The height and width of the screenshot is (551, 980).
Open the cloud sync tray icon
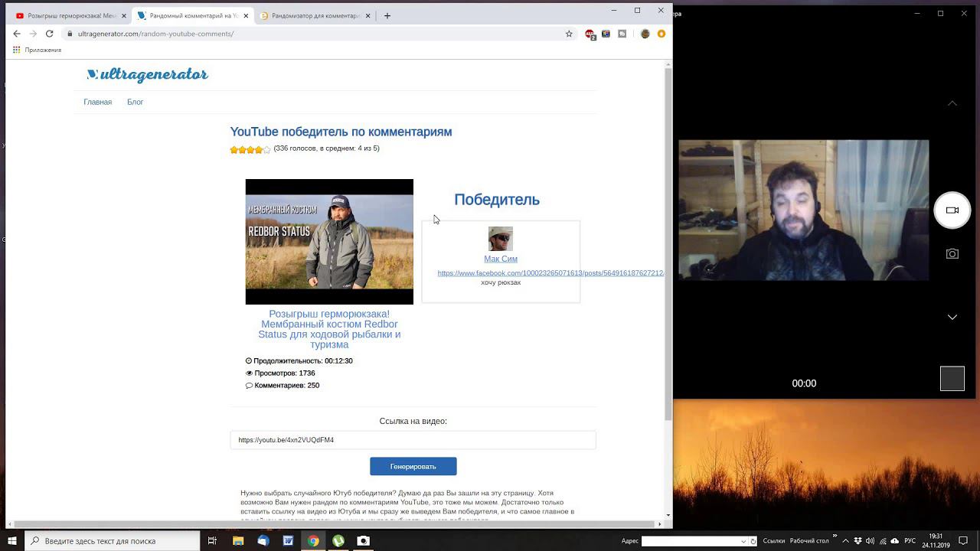[895, 541]
